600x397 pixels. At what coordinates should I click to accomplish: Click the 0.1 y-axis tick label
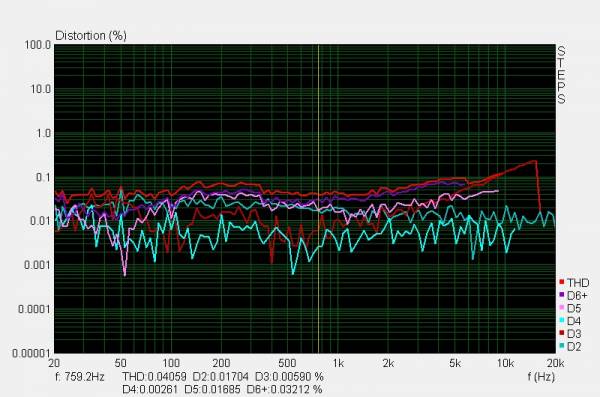pyautogui.click(x=43, y=177)
